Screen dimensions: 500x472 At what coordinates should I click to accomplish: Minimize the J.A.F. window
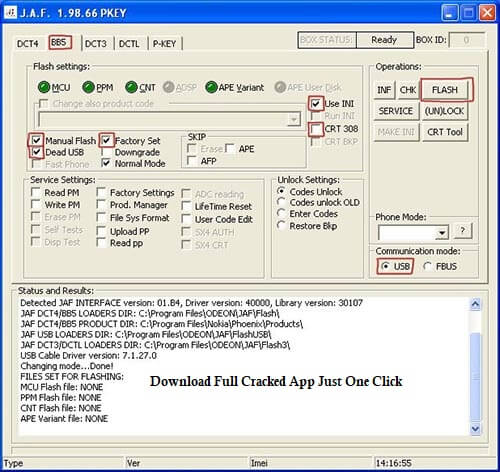point(450,13)
